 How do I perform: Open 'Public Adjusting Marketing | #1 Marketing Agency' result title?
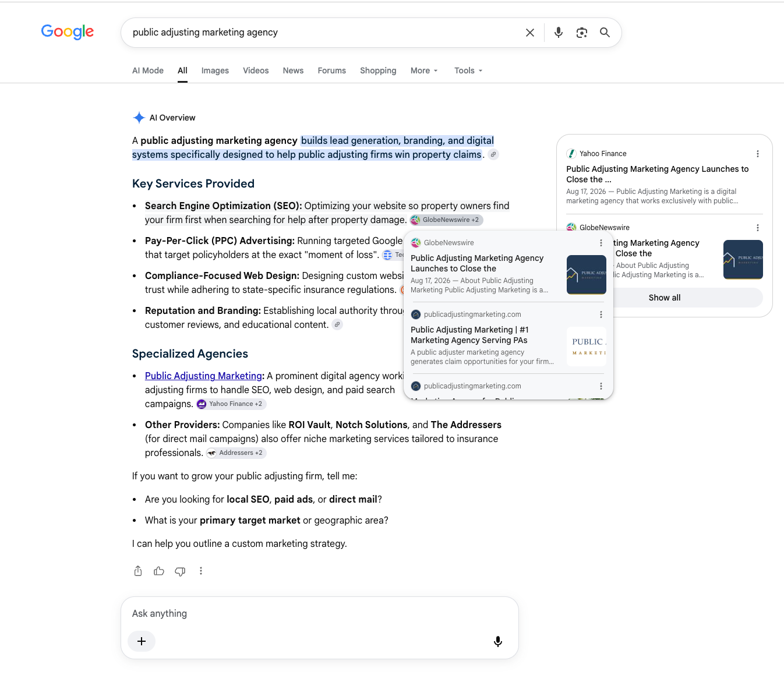click(x=469, y=335)
